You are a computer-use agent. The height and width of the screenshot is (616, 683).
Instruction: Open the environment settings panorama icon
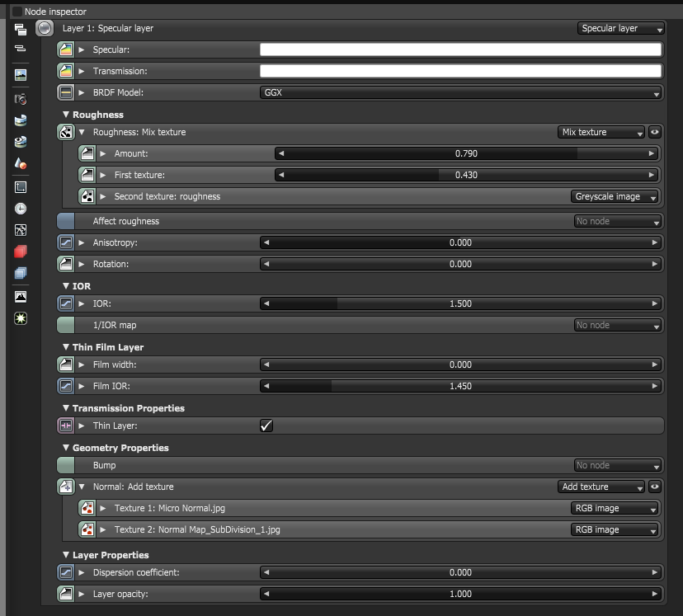coord(21,120)
